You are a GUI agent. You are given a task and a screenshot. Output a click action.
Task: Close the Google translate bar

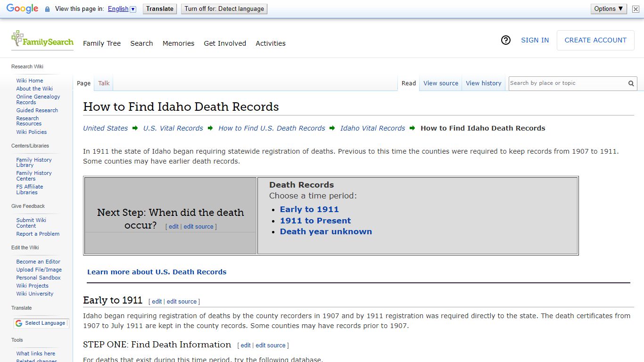(636, 9)
